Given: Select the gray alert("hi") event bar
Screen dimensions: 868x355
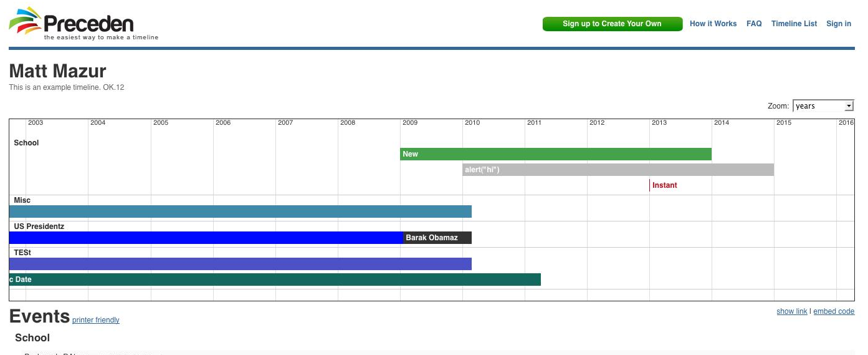Looking at the screenshot, I should pyautogui.click(x=618, y=170).
